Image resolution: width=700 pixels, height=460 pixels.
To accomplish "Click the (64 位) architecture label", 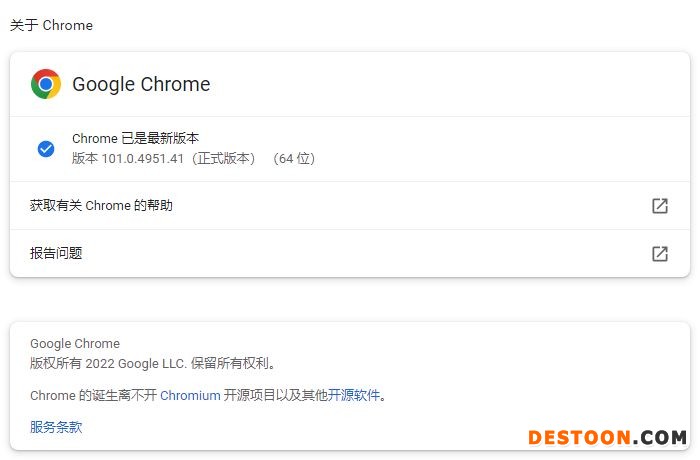I will [x=293, y=158].
